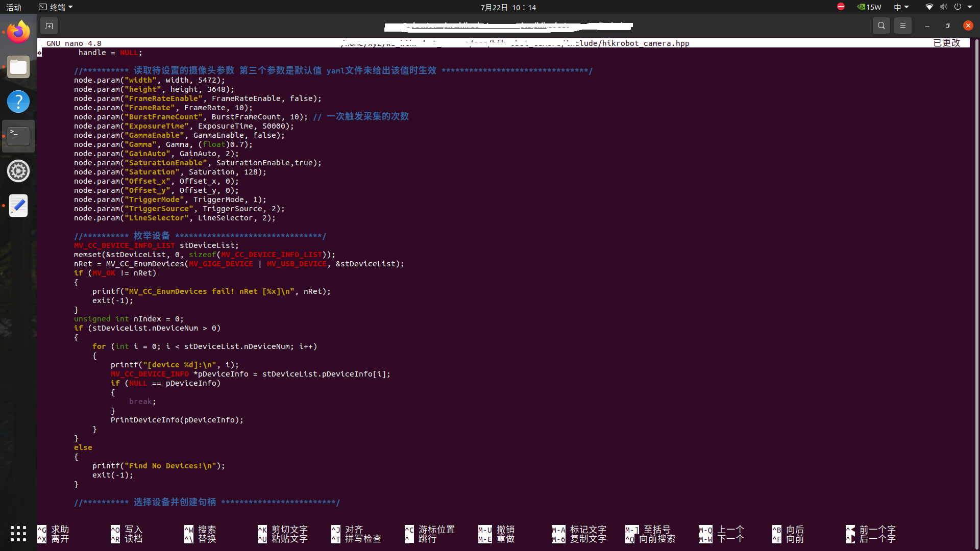
Task: Open the terminal hamburger menu
Action: pyautogui.click(x=902, y=26)
